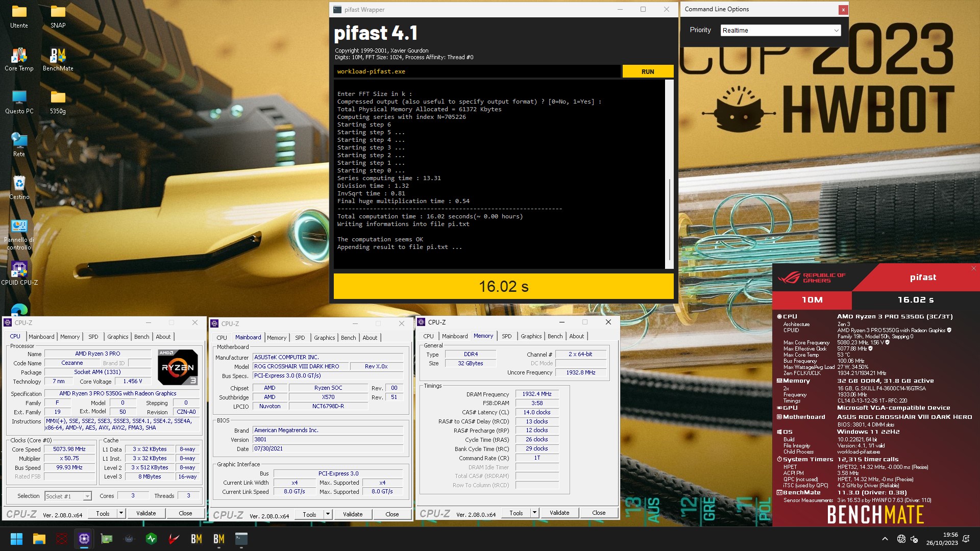This screenshot has height=551, width=980.
Task: Click the Ryzen logo in CPU-Z
Action: 178,367
